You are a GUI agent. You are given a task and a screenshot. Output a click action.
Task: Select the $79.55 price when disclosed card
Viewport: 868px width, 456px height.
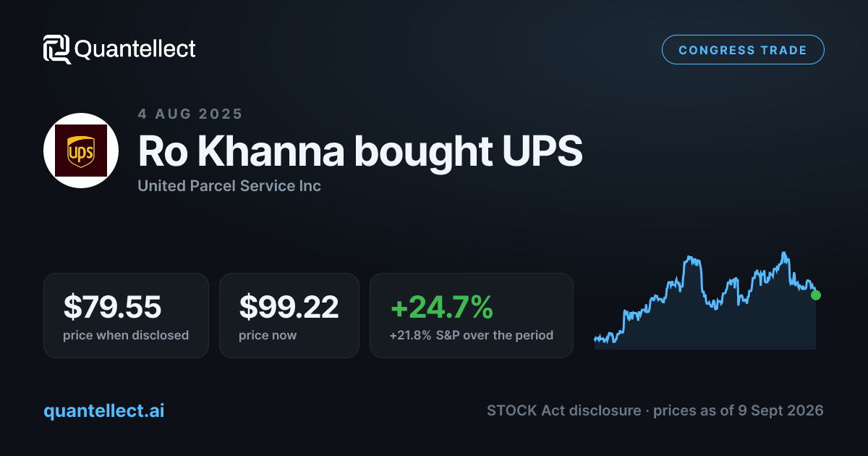[126, 316]
